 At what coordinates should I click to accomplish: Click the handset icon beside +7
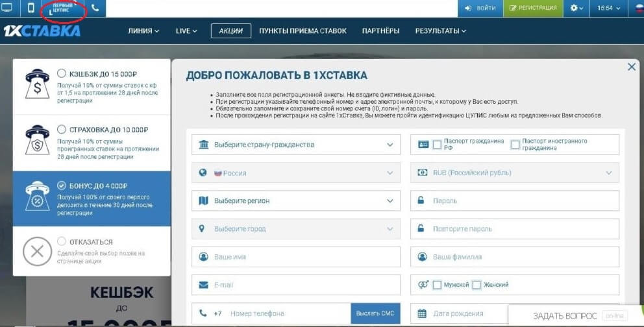point(203,313)
